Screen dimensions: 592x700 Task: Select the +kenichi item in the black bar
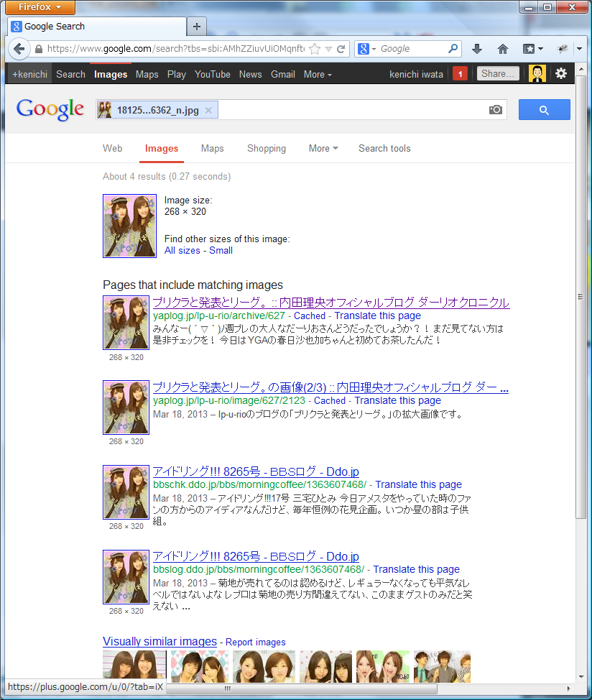point(30,75)
